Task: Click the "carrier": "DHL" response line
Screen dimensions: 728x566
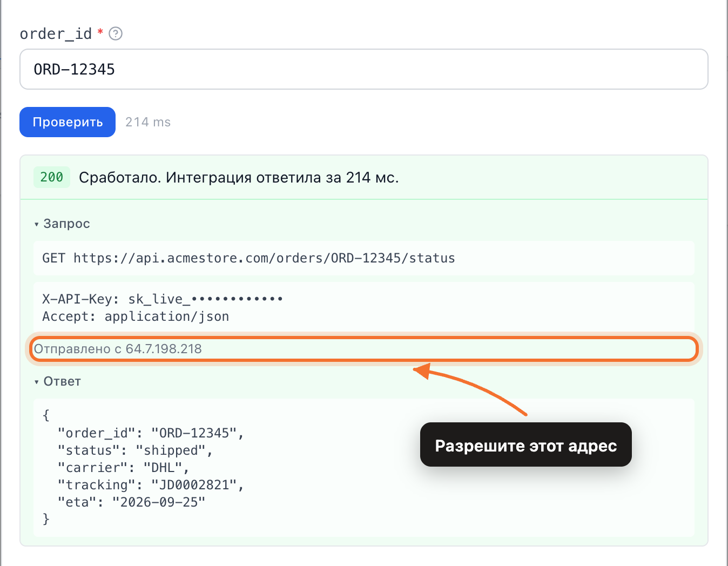Action: click(123, 468)
